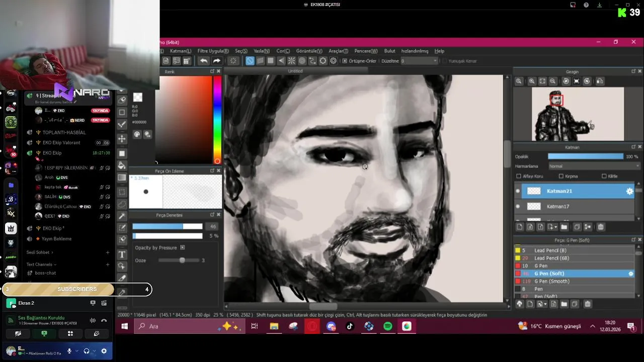Viewport: 644px width, 362px height.
Task: Delete layer with Katman trash icon
Action: [601, 227]
